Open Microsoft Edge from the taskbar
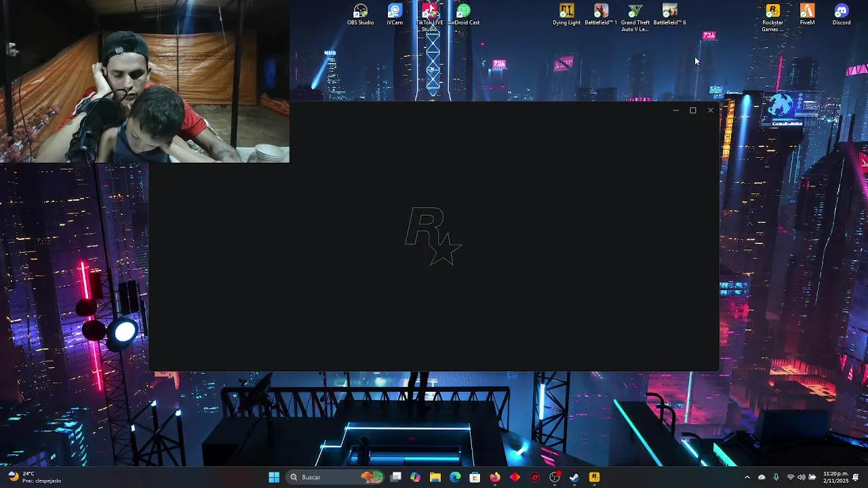This screenshot has width=868, height=488. click(455, 477)
